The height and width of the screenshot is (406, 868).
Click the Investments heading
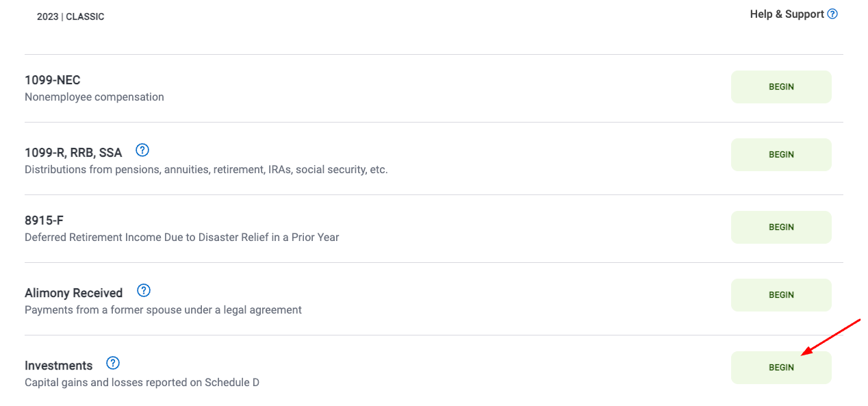pos(58,366)
